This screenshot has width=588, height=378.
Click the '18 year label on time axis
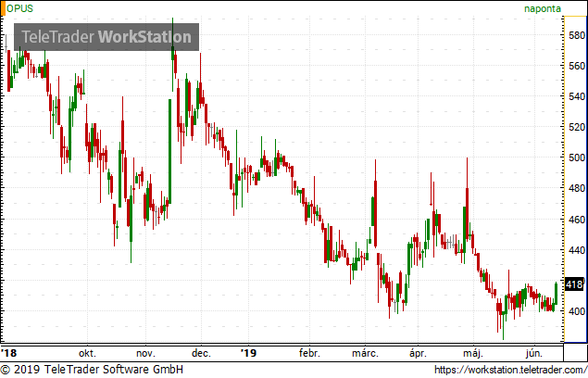tap(9, 353)
